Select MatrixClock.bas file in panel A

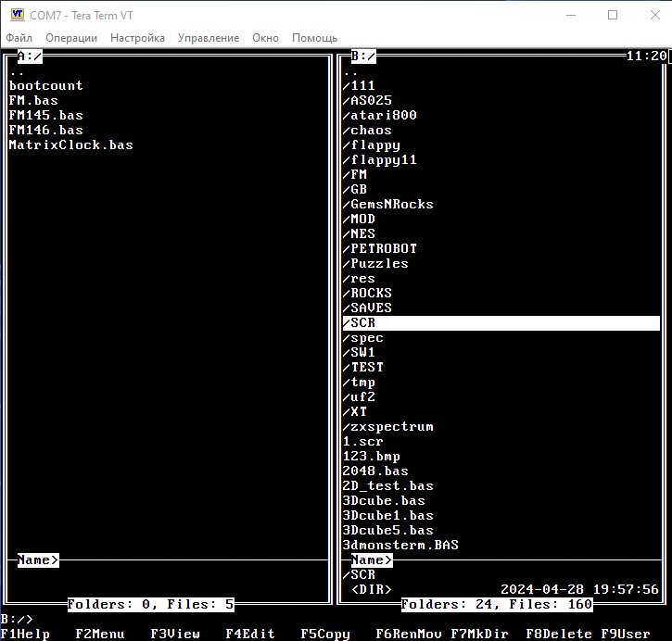[x=70, y=145]
